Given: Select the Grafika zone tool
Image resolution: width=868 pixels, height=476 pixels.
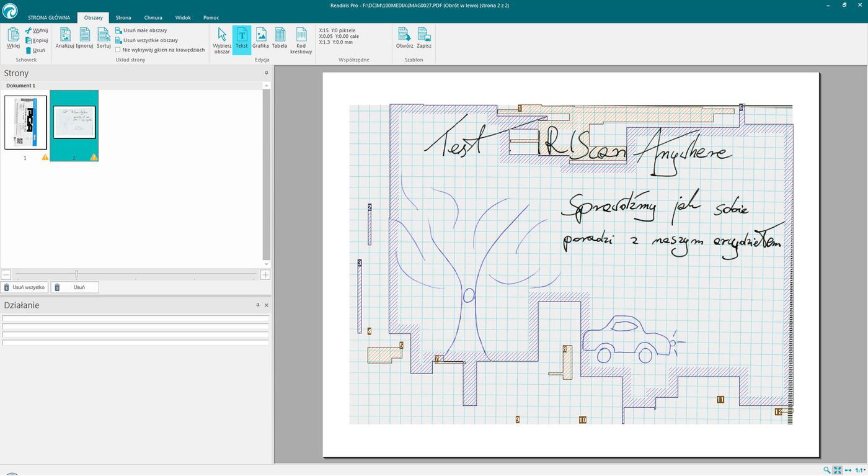Looking at the screenshot, I should (x=260, y=38).
